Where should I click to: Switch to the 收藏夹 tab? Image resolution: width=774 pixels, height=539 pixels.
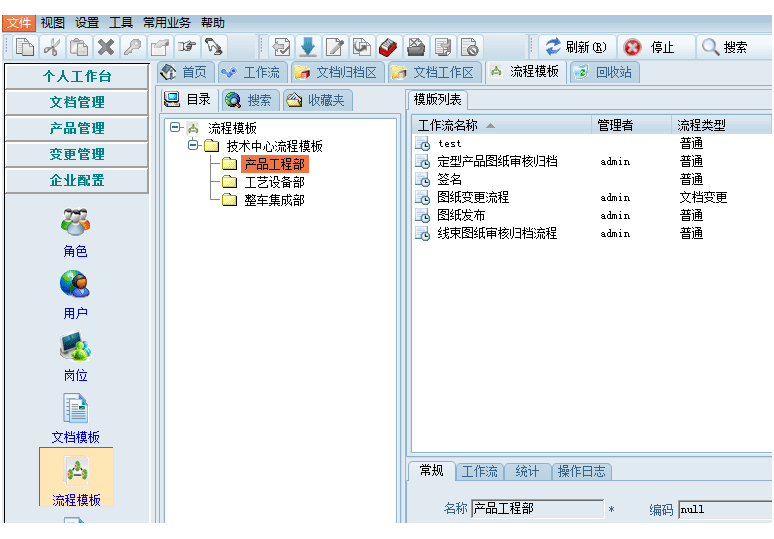point(315,100)
